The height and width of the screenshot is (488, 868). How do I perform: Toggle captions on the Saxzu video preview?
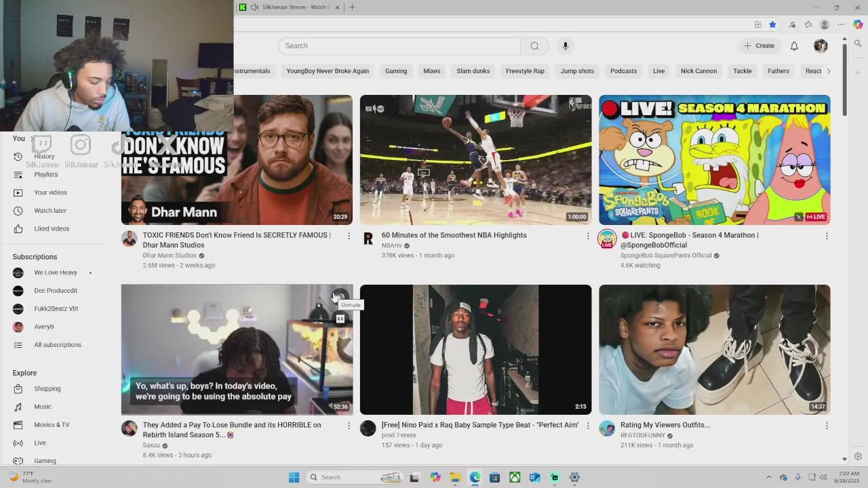[340, 319]
